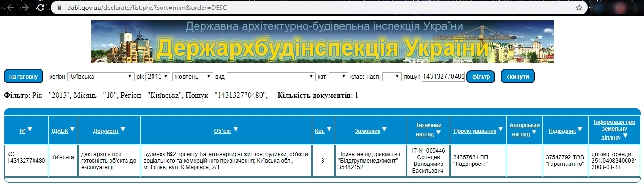Click sort arrow beside Проектувальник header
644x189 pixels.
[x=500, y=129]
